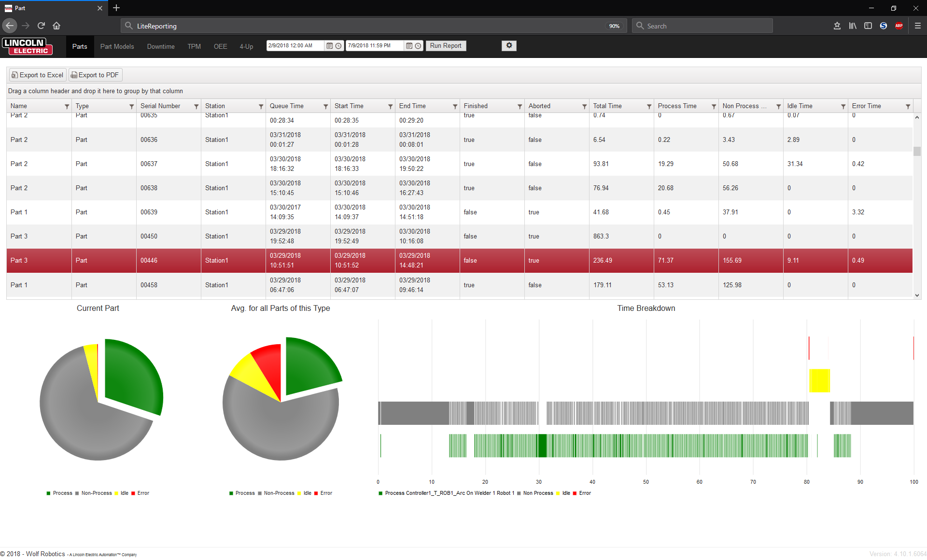The width and height of the screenshot is (927, 560).
Task: Click the yellow Idle block in Time Breakdown
Action: point(819,380)
